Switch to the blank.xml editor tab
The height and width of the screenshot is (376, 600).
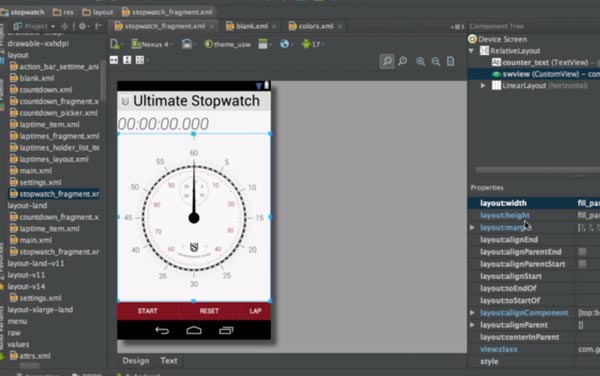click(x=251, y=26)
